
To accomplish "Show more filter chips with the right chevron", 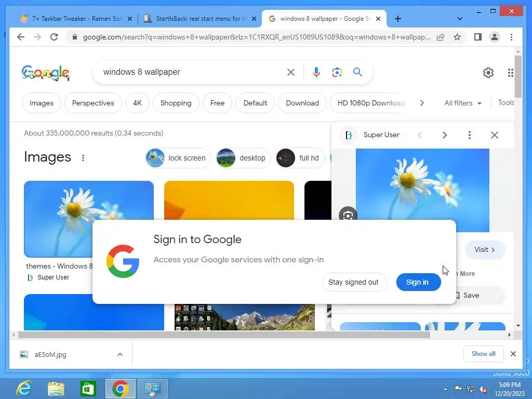I will [422, 103].
